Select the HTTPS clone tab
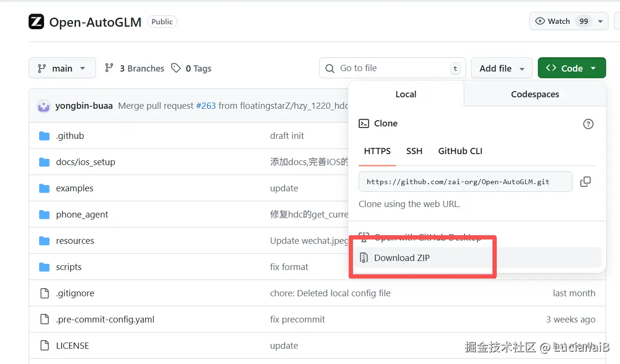This screenshot has height=364, width=620. [x=377, y=151]
